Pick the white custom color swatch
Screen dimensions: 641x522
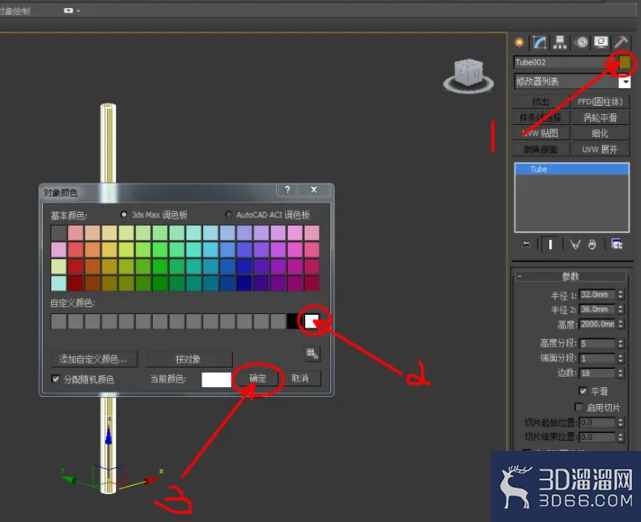click(312, 321)
